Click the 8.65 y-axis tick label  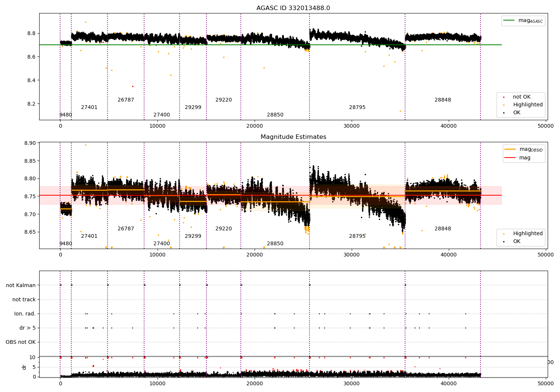30,232
